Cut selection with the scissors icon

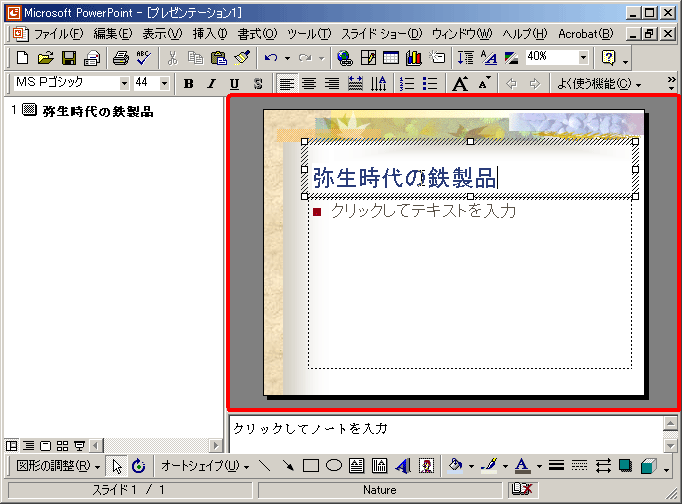(172, 57)
